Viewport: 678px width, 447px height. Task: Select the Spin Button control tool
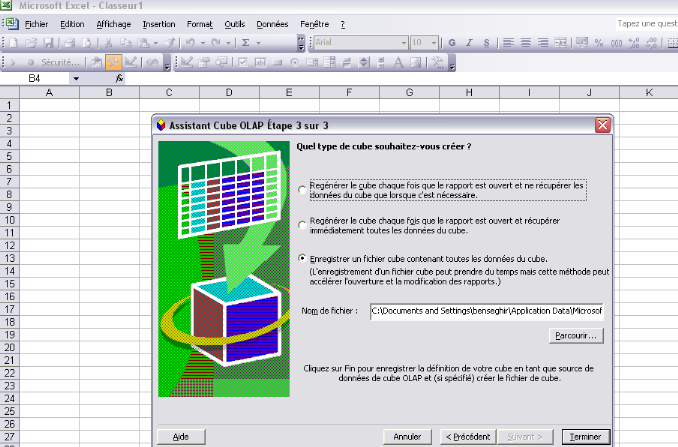364,63
